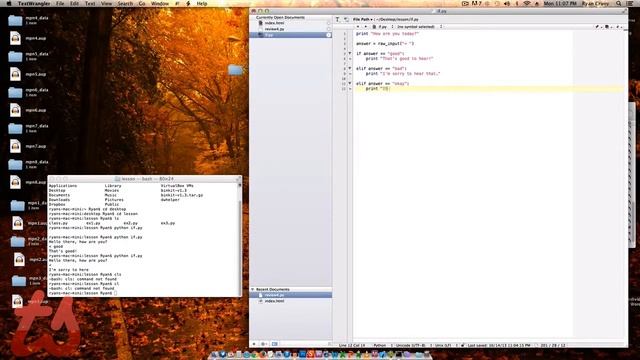Open the File menu

60,3
